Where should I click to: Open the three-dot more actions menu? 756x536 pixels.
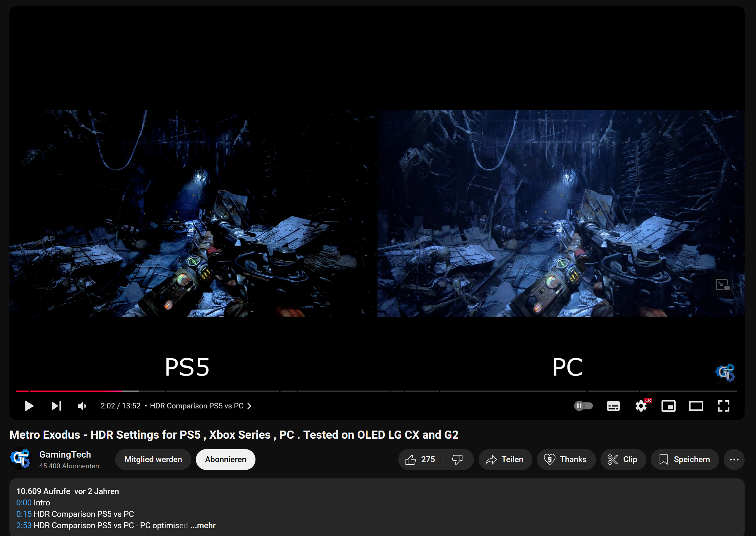click(x=734, y=460)
